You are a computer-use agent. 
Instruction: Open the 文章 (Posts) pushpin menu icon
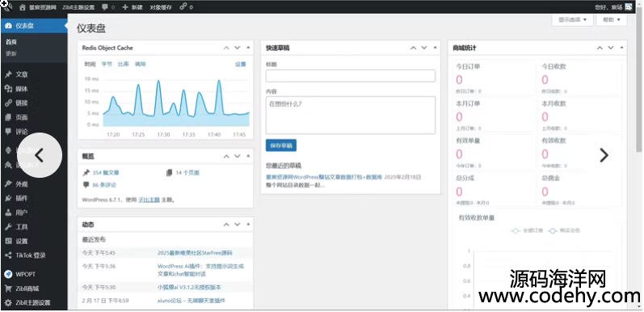8,75
